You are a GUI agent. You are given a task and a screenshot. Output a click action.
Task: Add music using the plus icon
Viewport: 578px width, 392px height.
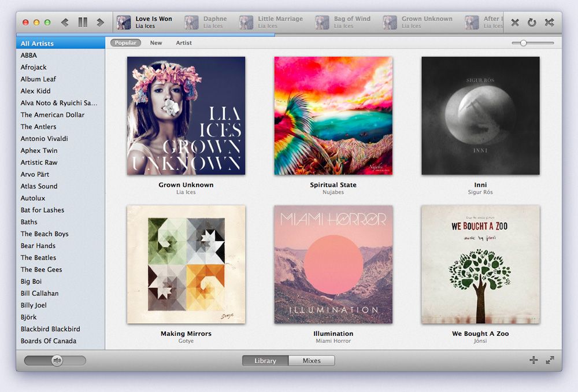[533, 360]
